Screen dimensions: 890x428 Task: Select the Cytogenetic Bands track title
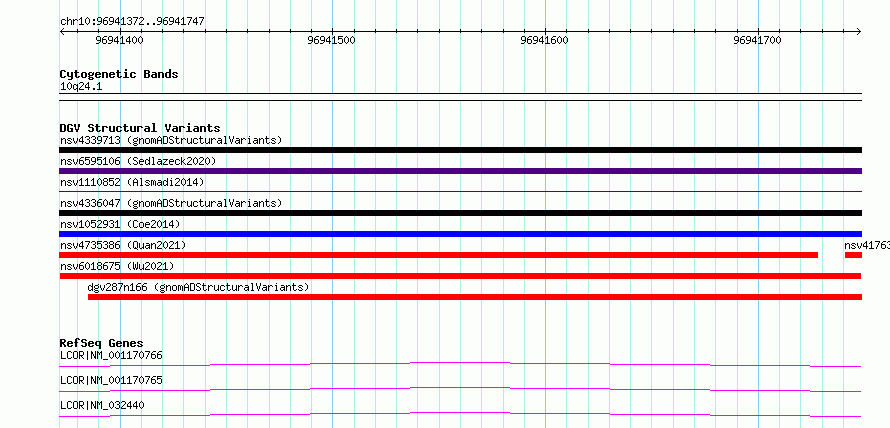click(119, 74)
